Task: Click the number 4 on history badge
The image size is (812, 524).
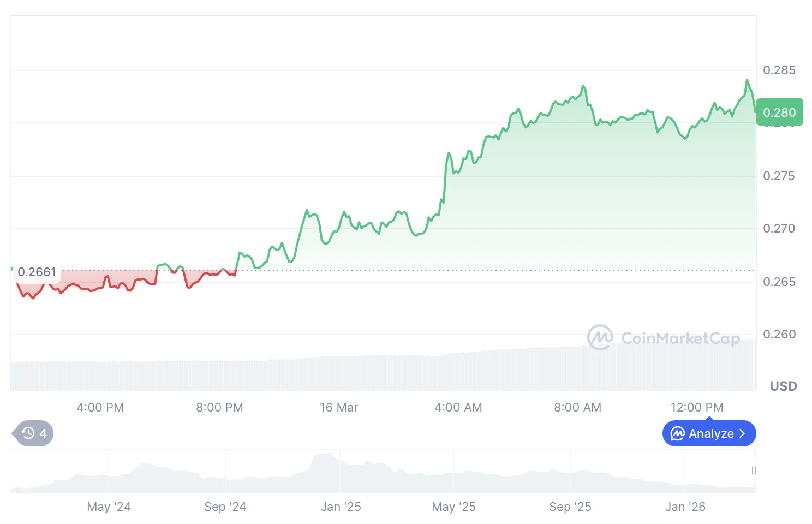Action: (43, 433)
